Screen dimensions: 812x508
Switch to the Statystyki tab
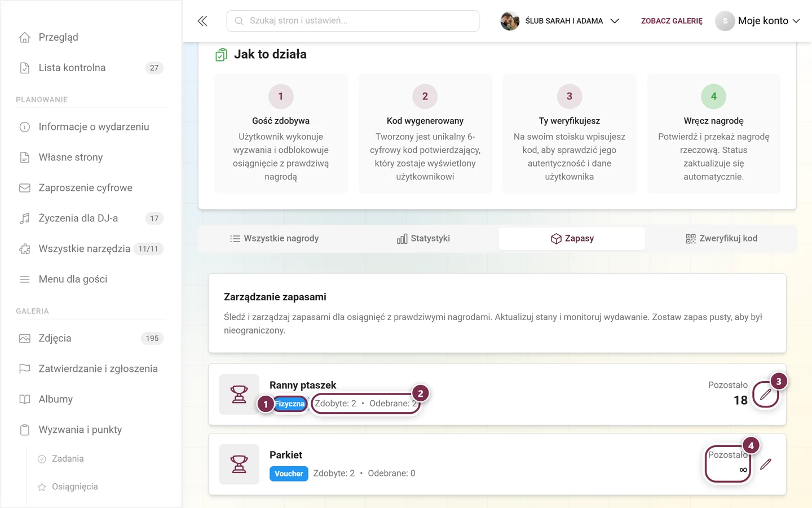[x=423, y=239]
